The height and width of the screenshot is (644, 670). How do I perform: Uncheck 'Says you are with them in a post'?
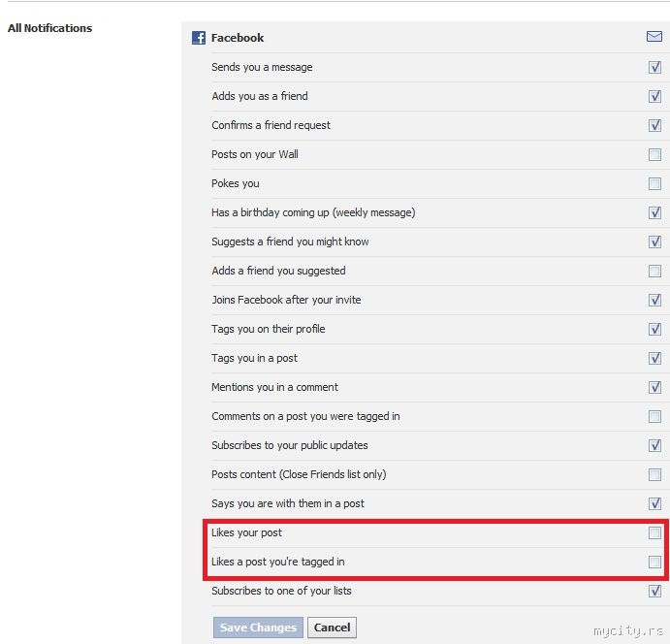tap(654, 503)
